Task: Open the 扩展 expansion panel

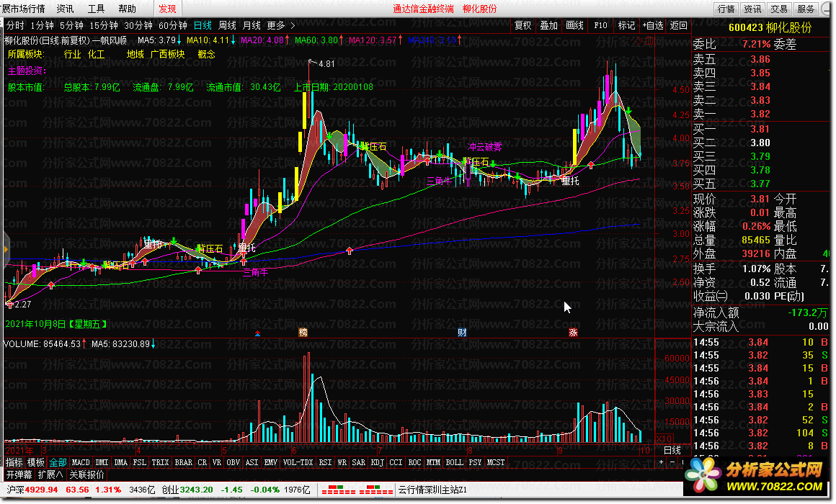Action: (50, 474)
